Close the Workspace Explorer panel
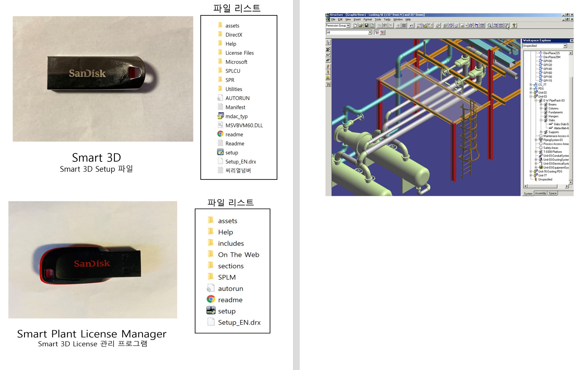The image size is (588, 370). tap(572, 41)
